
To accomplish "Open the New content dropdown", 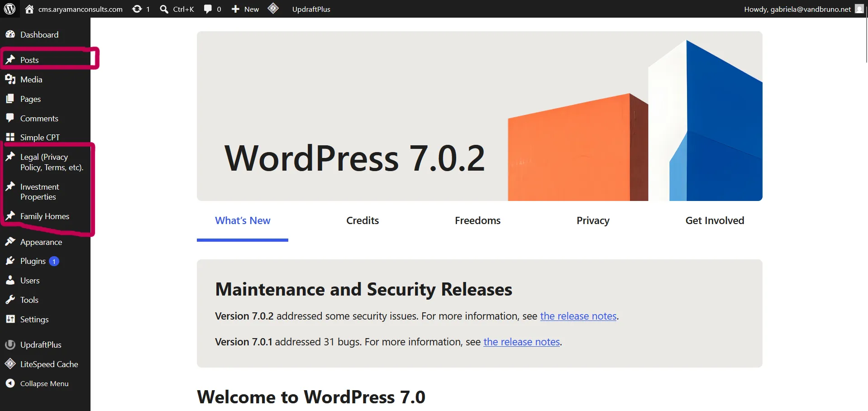I will (x=245, y=9).
